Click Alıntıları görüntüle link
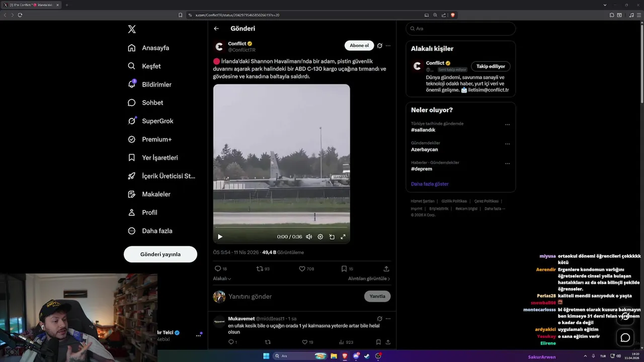This screenshot has width=644, height=362. coord(369,279)
